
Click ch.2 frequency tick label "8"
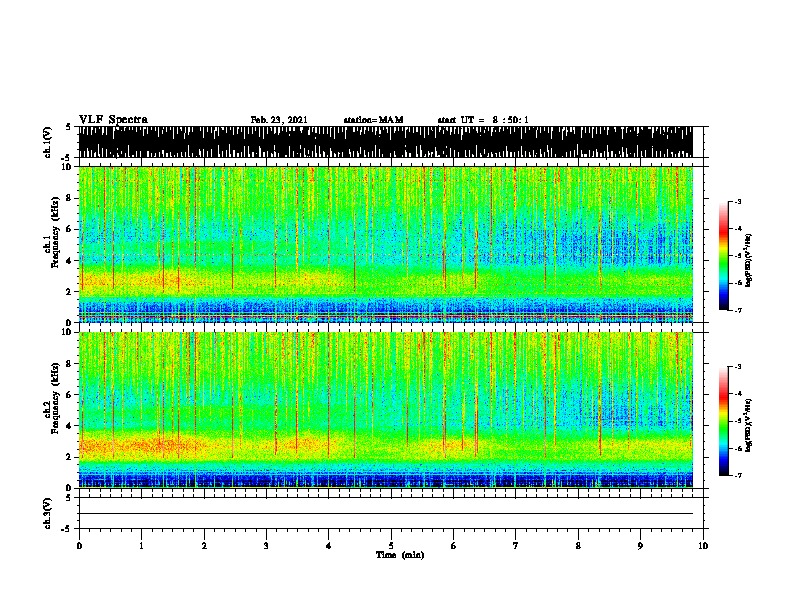69,363
